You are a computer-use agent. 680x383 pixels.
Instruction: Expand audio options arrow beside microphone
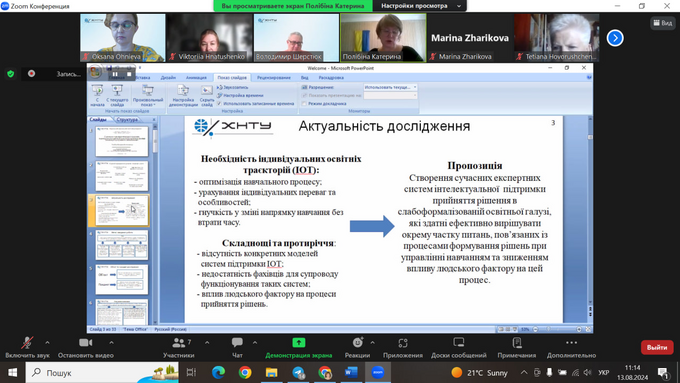pyautogui.click(x=47, y=343)
